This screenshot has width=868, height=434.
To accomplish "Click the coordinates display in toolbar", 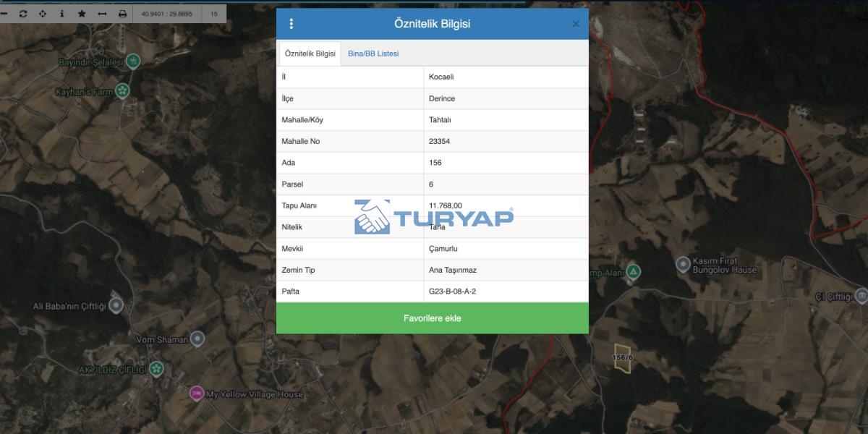I will [167, 14].
